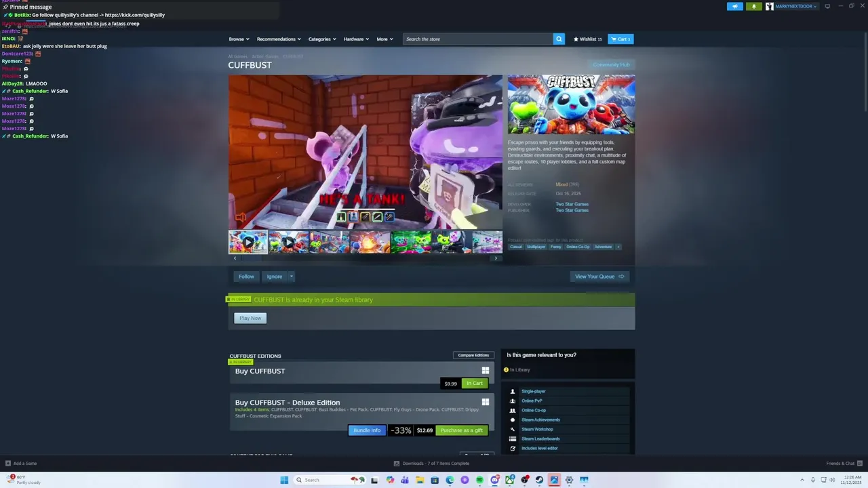Click the Windows icon beside Buy CUFFBUST
The image size is (868, 488).
tap(485, 371)
